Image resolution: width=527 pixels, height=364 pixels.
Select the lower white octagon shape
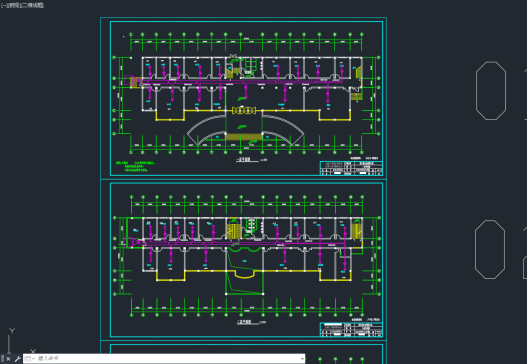pos(490,249)
